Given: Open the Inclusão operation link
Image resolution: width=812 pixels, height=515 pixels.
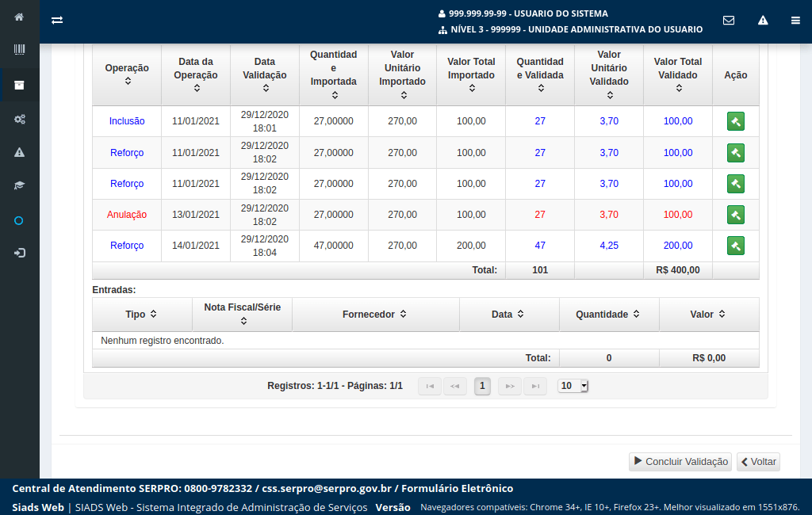Looking at the screenshot, I should pos(127,121).
